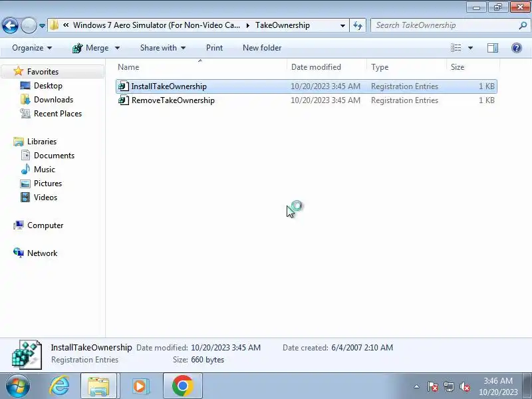
Task: Open the Share with menu
Action: (x=163, y=48)
